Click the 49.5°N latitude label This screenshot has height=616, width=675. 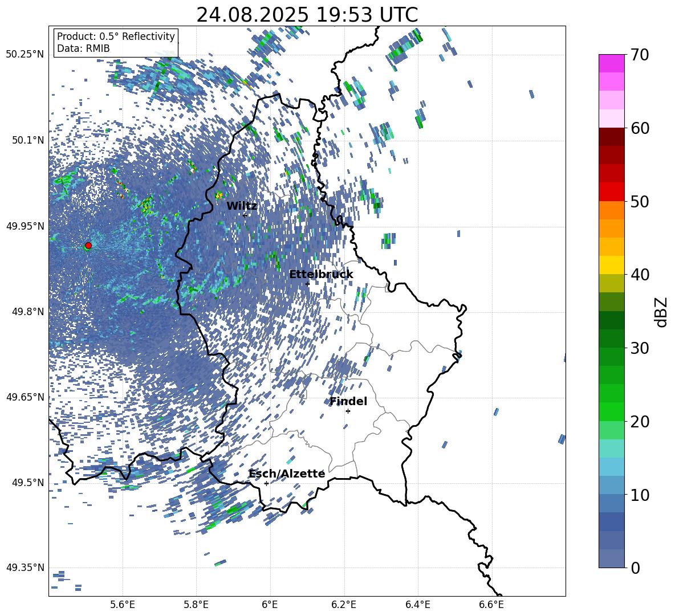tap(29, 483)
